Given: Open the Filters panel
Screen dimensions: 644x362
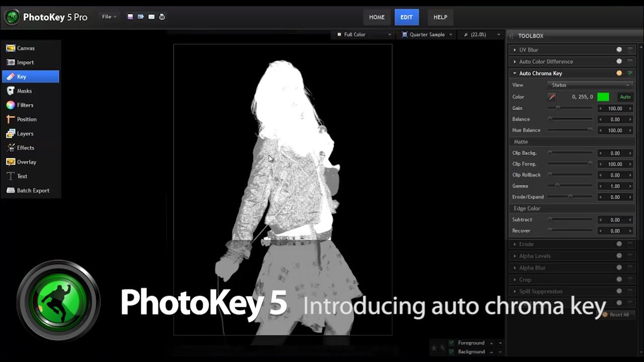Looking at the screenshot, I should (31, 105).
